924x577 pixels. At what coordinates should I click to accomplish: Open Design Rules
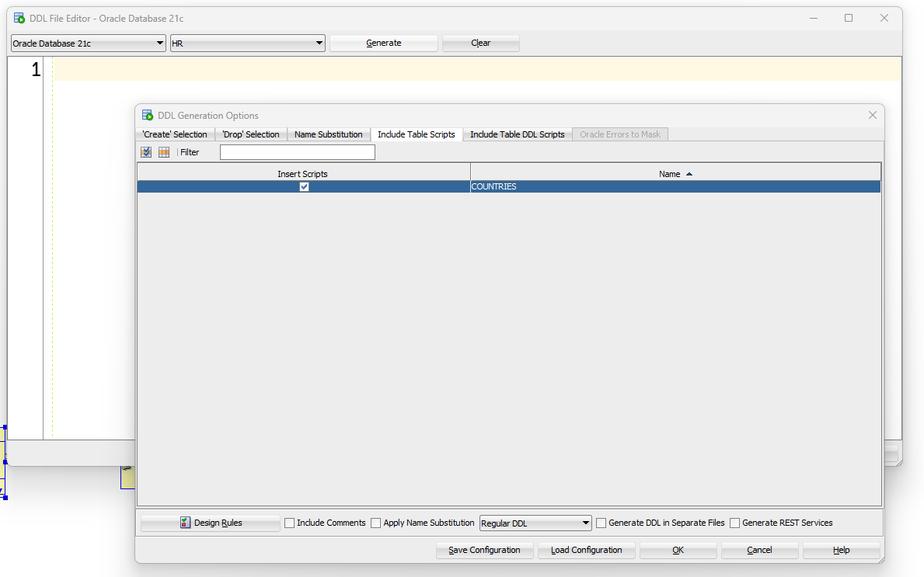coord(211,523)
